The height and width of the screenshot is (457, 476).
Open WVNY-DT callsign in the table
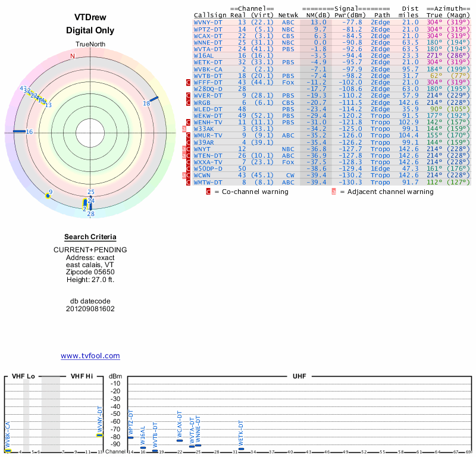[x=208, y=22]
